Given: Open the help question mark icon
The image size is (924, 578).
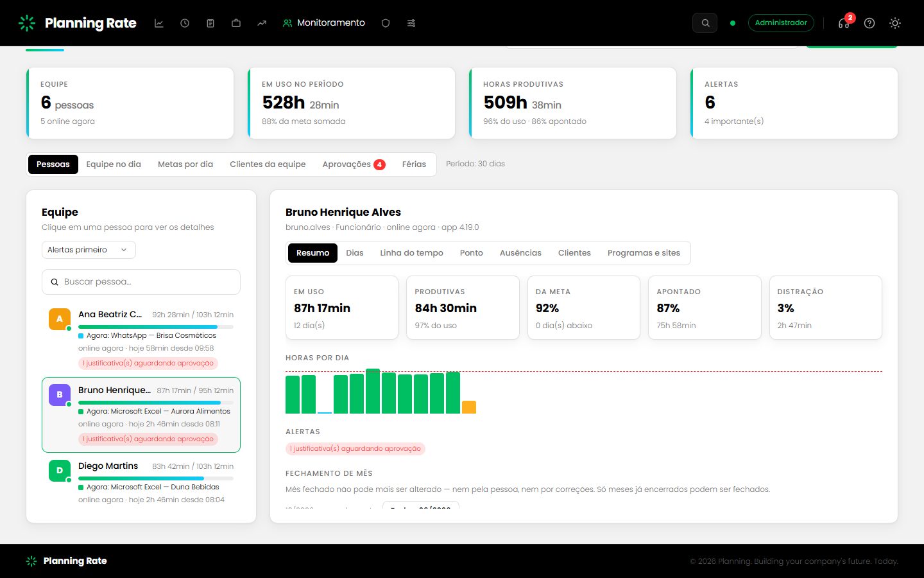Looking at the screenshot, I should 869,23.
